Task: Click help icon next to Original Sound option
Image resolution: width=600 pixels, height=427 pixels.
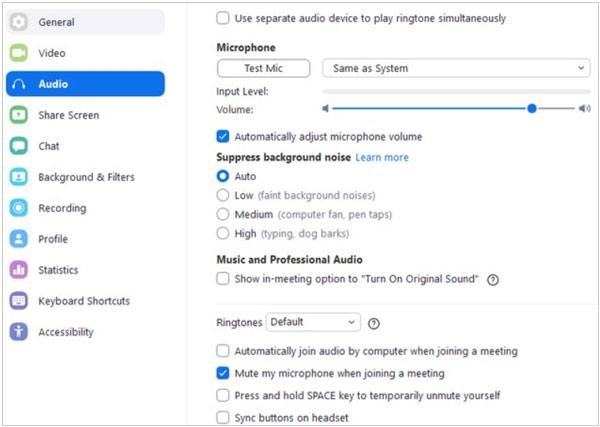Action: coord(493,280)
